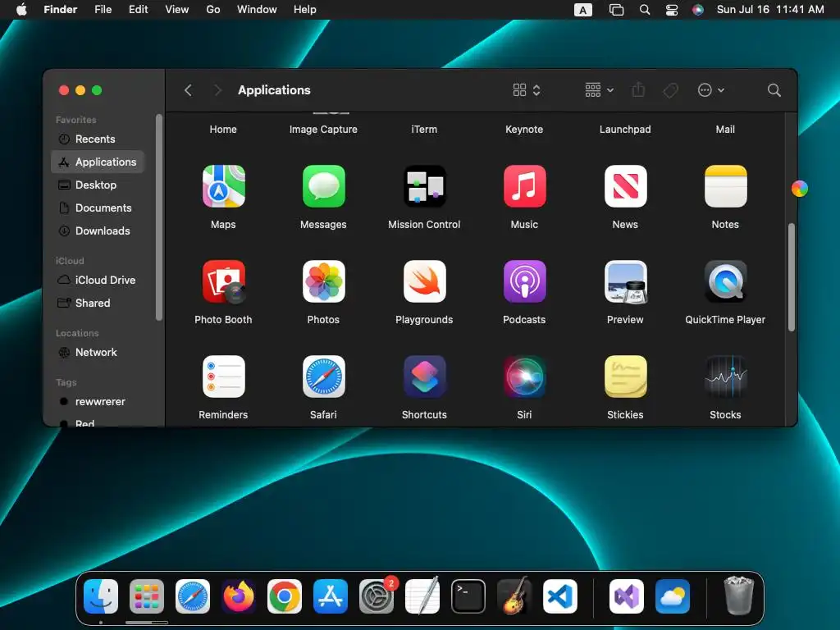Open System Settings from the Dock
This screenshot has height=630, width=840.
coord(377,596)
